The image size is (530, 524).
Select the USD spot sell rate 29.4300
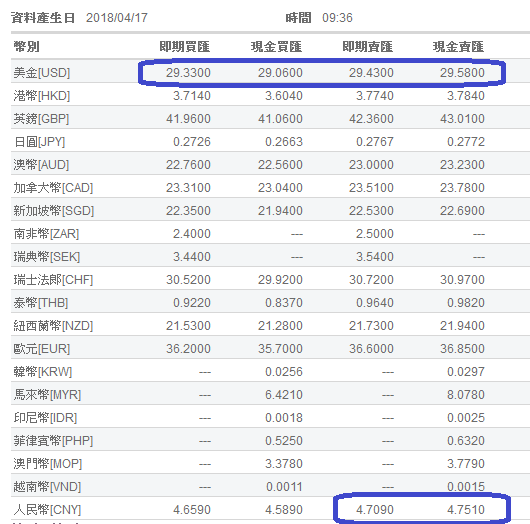(371, 73)
